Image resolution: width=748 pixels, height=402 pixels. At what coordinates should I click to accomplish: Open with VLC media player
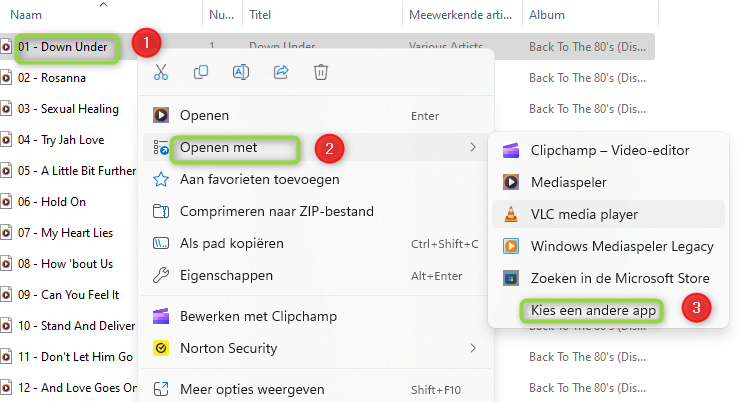coord(608,214)
